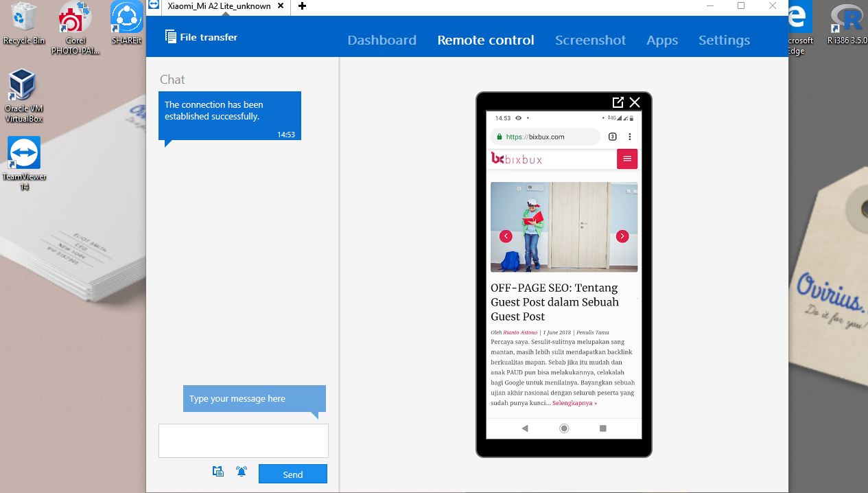This screenshot has height=493, width=868.
Task: Open the red bixbux hamburger menu
Action: pos(626,159)
